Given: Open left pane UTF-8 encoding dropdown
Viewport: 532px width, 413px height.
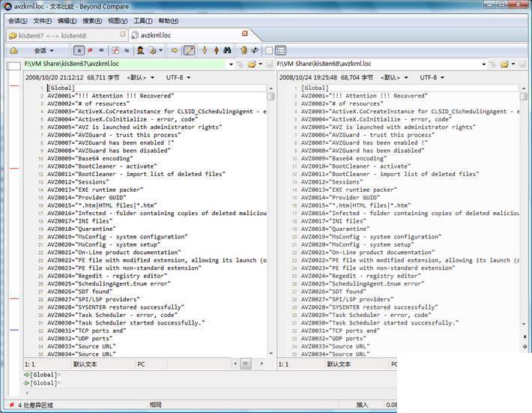Looking at the screenshot, I should pyautogui.click(x=178, y=78).
